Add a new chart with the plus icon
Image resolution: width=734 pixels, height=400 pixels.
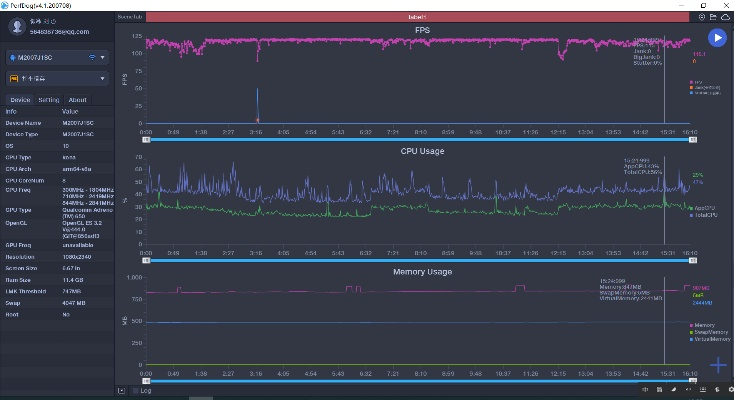point(717,365)
